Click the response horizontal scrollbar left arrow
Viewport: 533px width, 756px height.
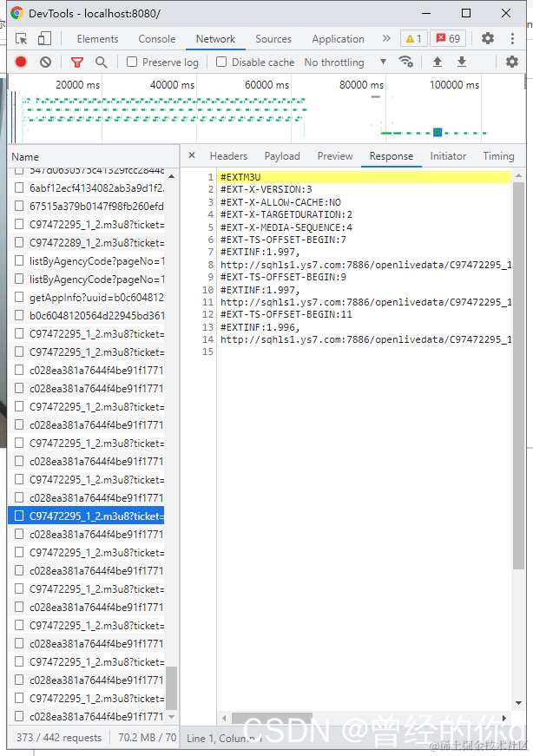pos(224,718)
